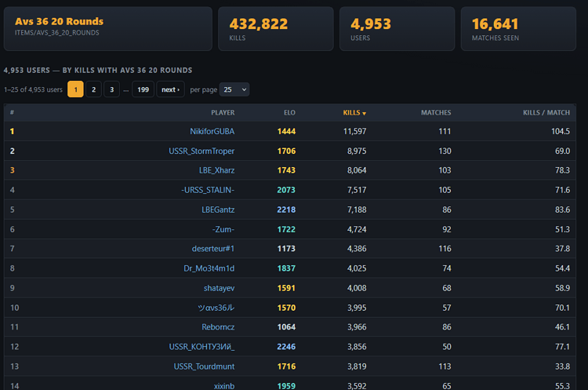
Task: Select current page 1 button
Action: point(75,89)
